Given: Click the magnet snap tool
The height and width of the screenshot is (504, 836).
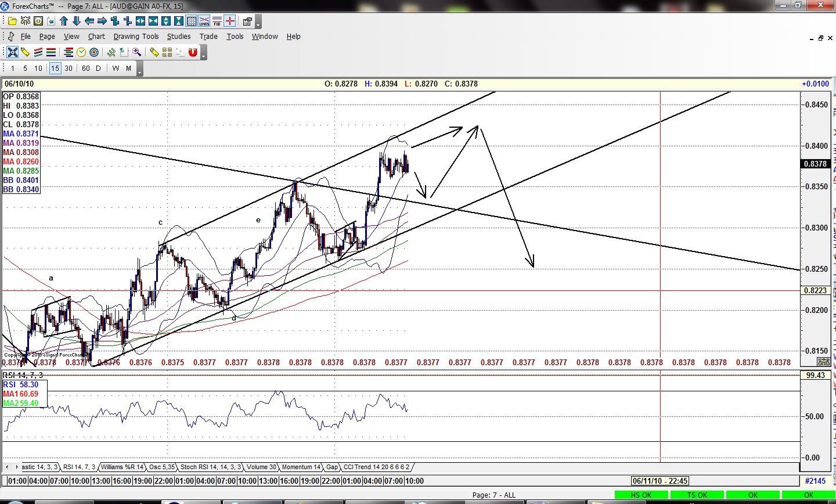Looking at the screenshot, I should coord(193,52).
